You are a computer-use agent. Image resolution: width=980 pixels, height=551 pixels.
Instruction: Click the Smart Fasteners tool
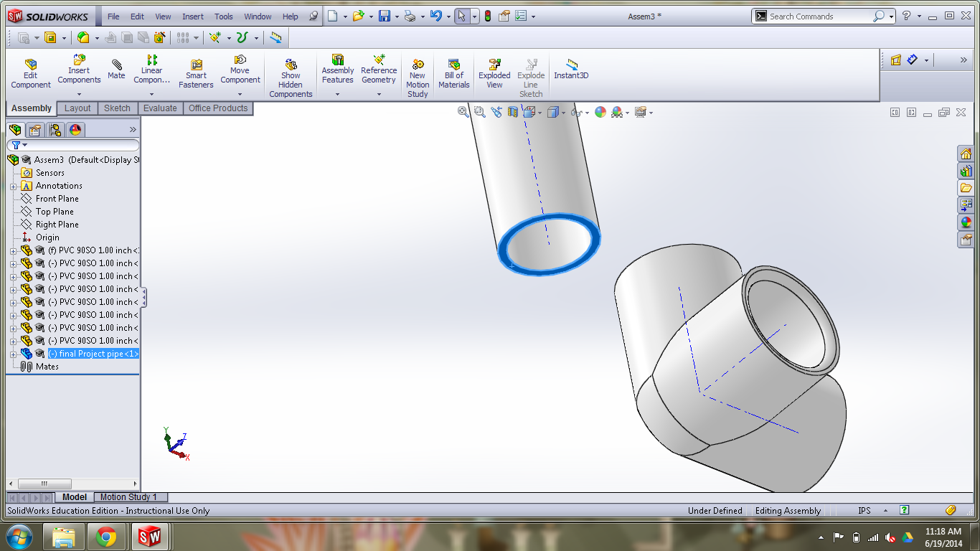click(x=196, y=70)
